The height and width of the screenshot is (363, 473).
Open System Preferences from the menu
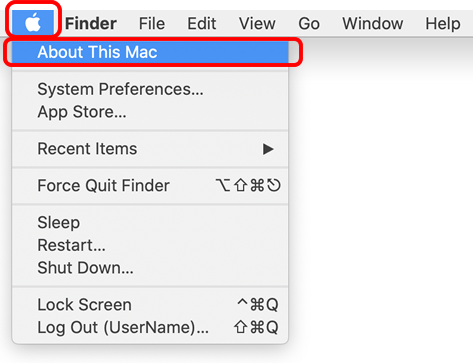click(150, 89)
